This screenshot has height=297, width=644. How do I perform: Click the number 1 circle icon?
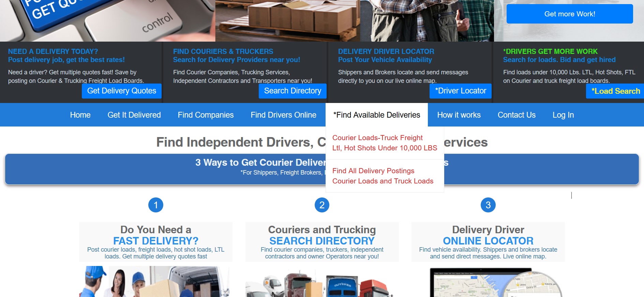click(x=156, y=205)
